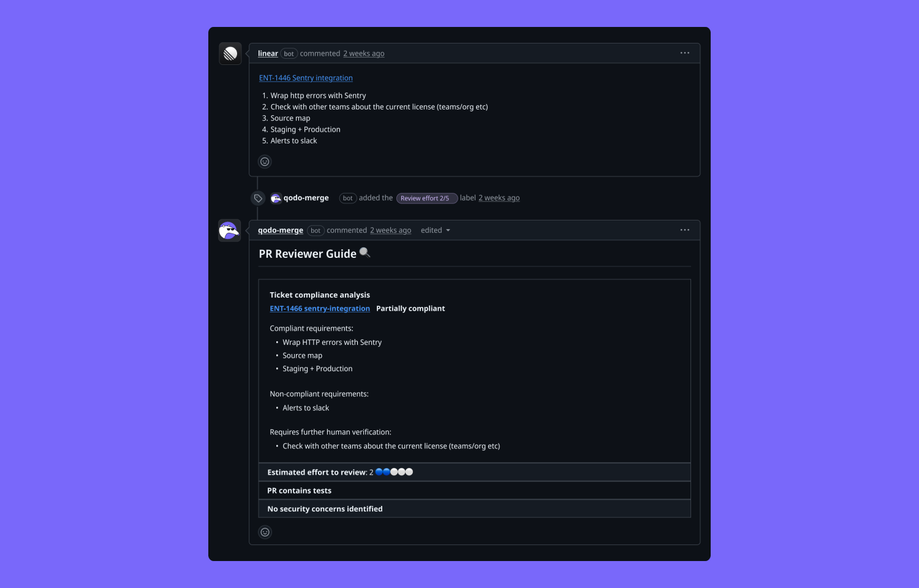Click the "bot" badge next to linear
This screenshot has height=588, width=919.
point(288,53)
